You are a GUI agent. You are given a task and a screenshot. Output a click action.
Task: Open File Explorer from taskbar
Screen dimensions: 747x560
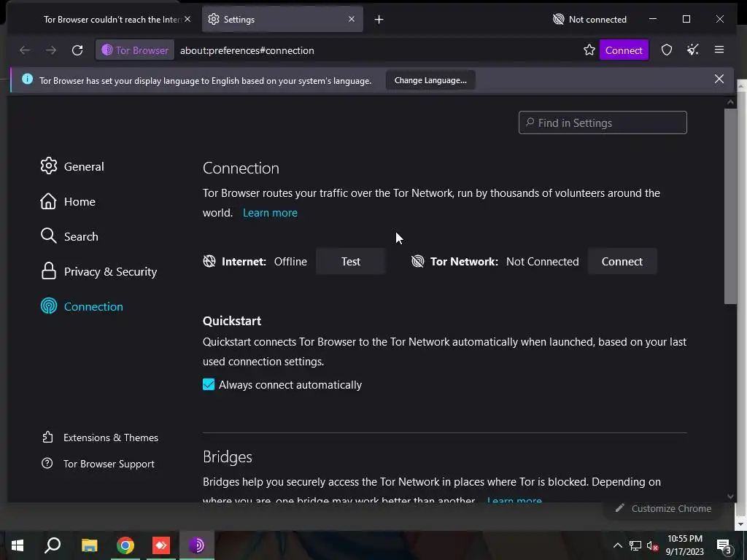89,545
